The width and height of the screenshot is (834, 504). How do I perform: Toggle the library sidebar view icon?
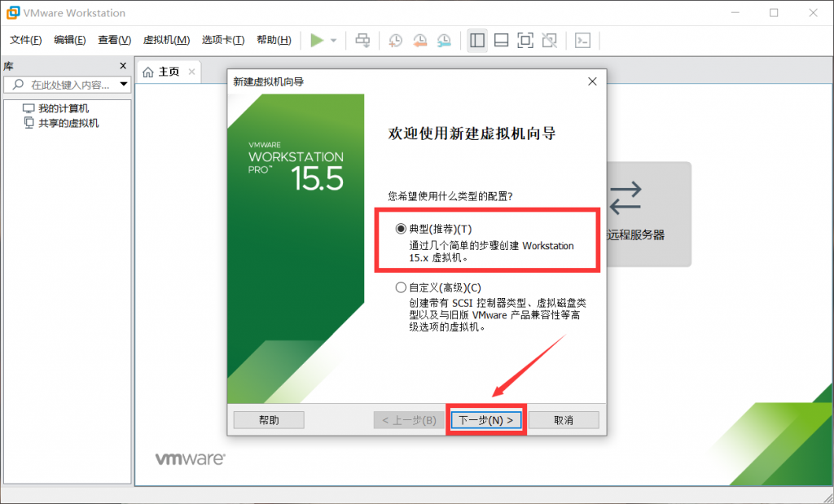click(477, 41)
